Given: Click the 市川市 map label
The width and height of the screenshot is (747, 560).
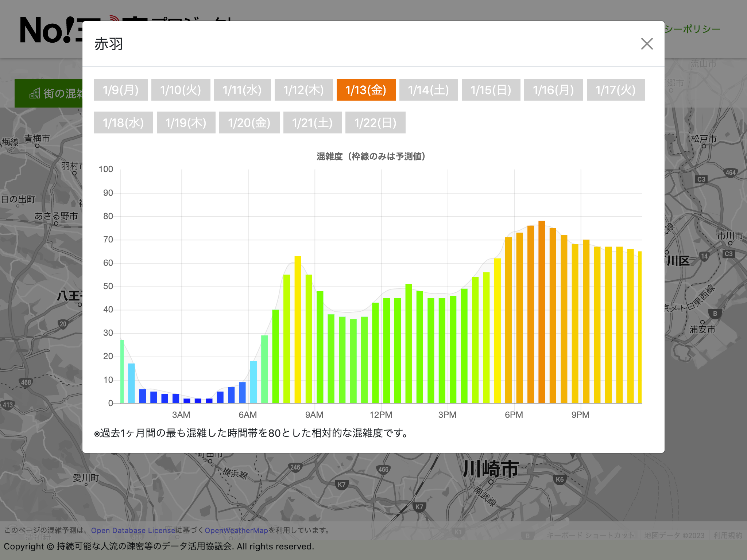Looking at the screenshot, I should click(x=730, y=236).
